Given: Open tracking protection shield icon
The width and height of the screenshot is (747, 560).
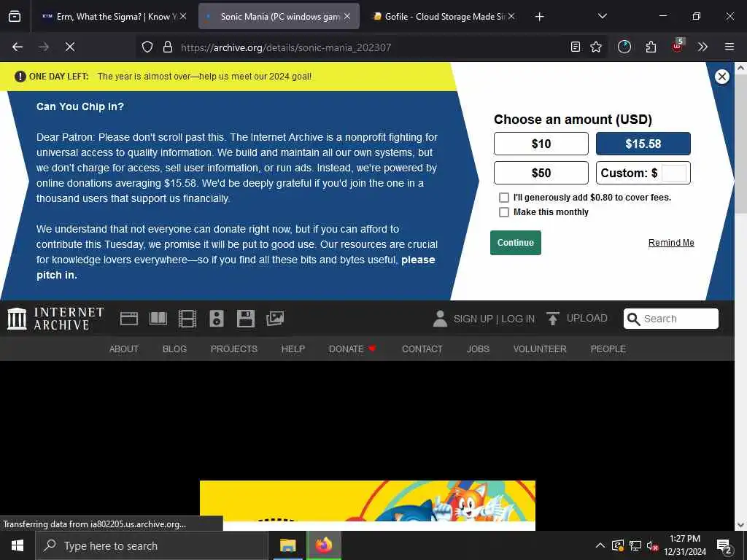Looking at the screenshot, I should (x=147, y=47).
